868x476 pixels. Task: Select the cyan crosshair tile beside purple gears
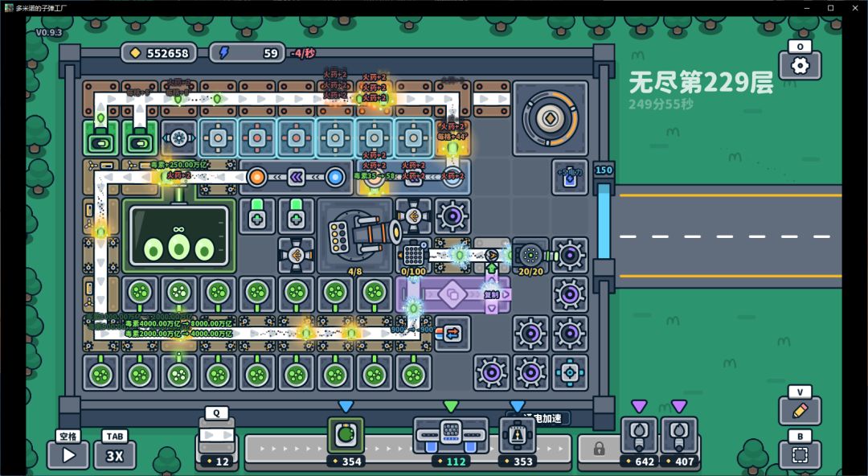point(570,373)
